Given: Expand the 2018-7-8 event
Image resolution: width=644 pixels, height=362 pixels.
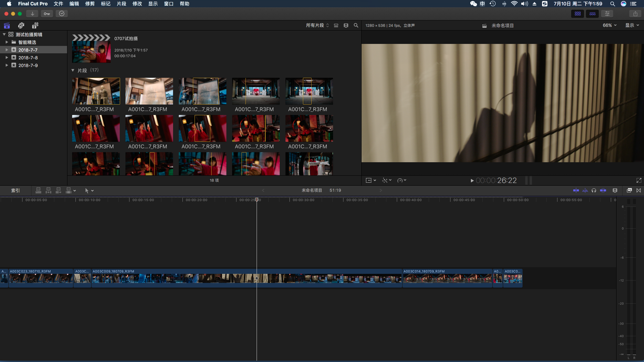Looking at the screenshot, I should click(7, 58).
